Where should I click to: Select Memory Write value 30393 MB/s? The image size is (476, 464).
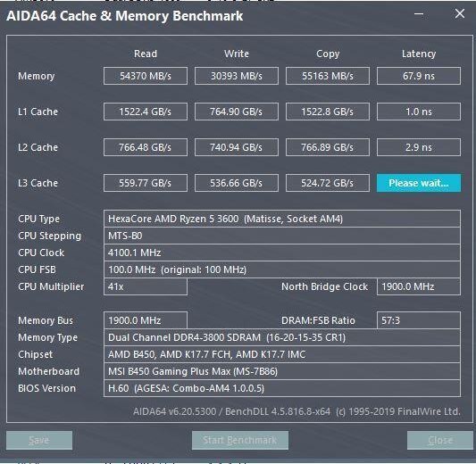tap(237, 76)
